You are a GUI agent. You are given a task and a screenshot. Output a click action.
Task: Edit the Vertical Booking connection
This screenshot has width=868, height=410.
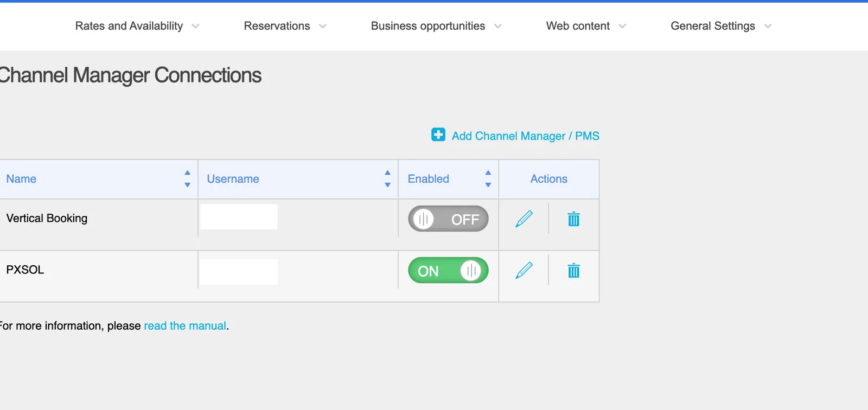tap(524, 219)
